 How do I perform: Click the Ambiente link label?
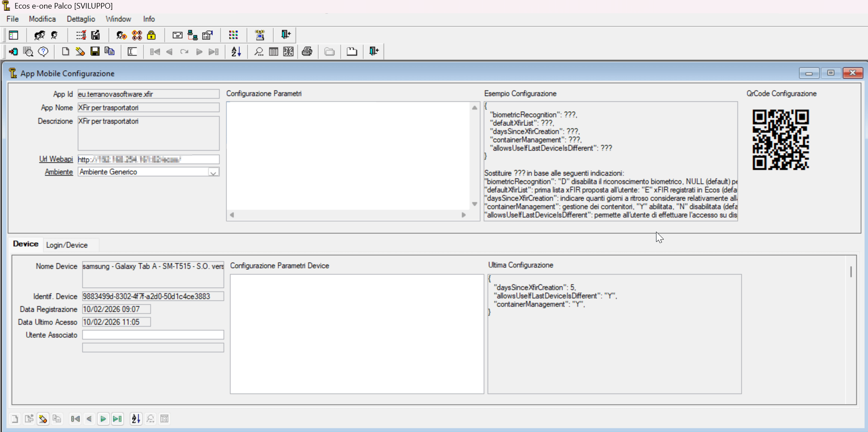(x=59, y=172)
